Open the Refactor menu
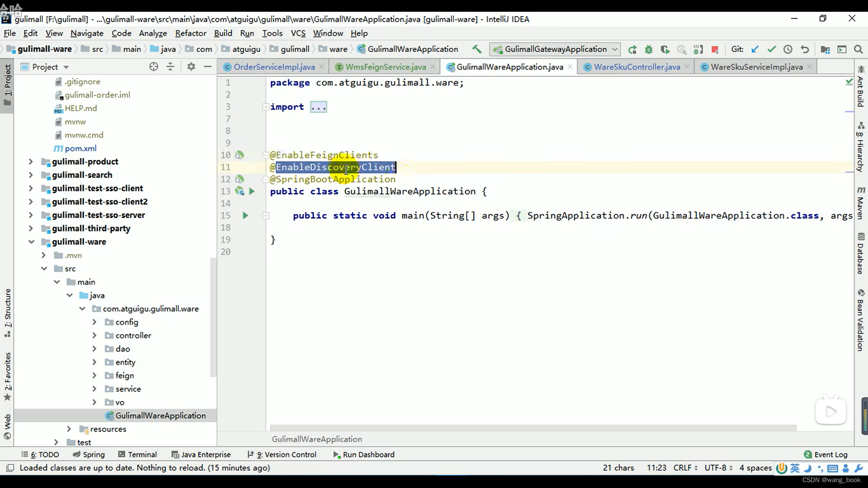This screenshot has height=488, width=868. tap(190, 33)
